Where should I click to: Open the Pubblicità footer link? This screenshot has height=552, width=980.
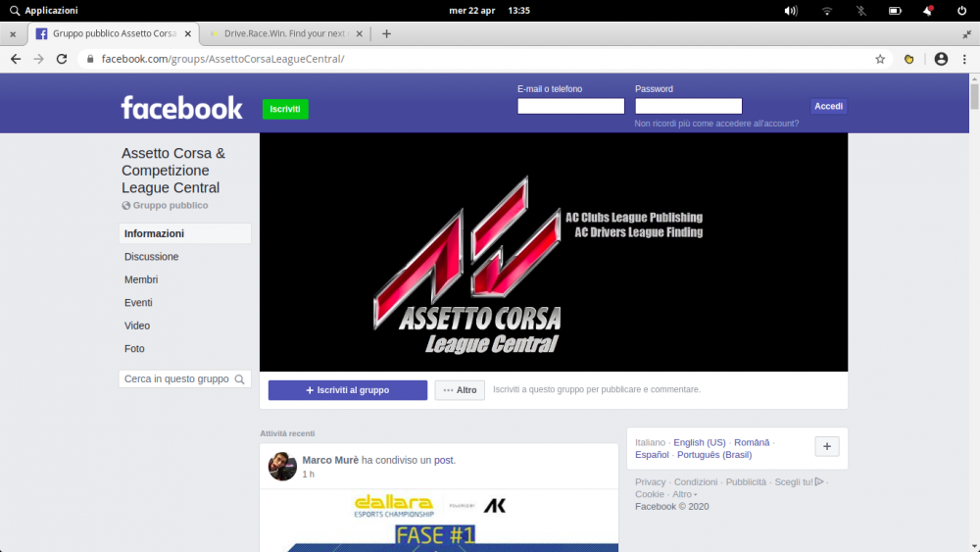coord(746,482)
